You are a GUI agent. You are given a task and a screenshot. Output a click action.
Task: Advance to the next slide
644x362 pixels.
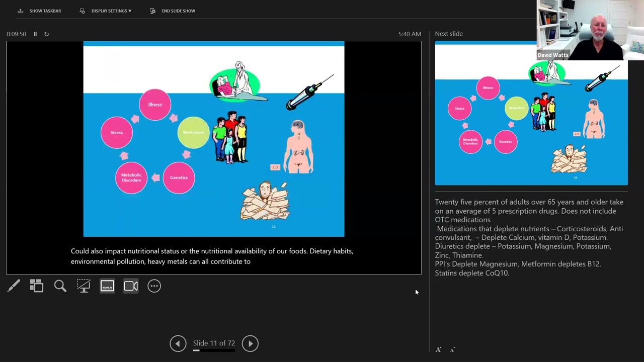coord(250,343)
